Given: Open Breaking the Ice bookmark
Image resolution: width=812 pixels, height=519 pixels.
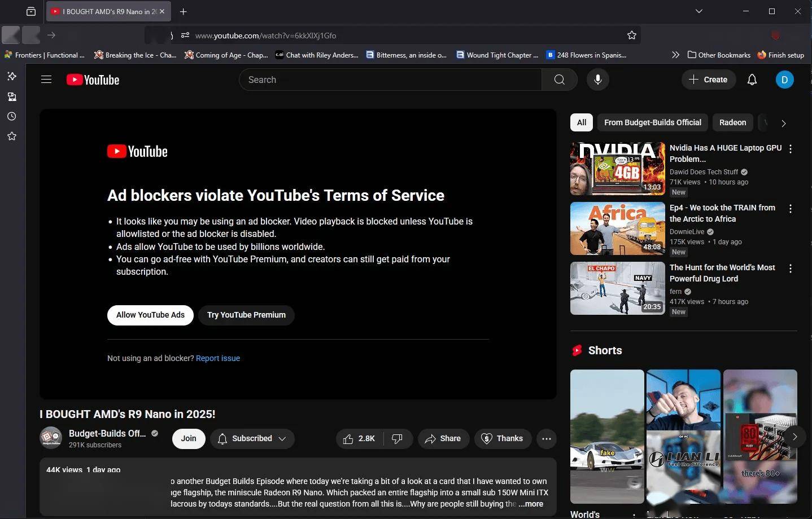Looking at the screenshot, I should 135,55.
